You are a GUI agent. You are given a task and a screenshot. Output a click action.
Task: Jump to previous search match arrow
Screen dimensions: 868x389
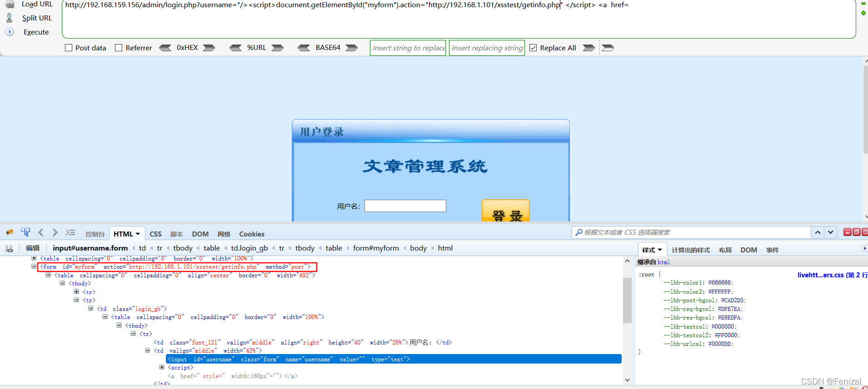818,232
